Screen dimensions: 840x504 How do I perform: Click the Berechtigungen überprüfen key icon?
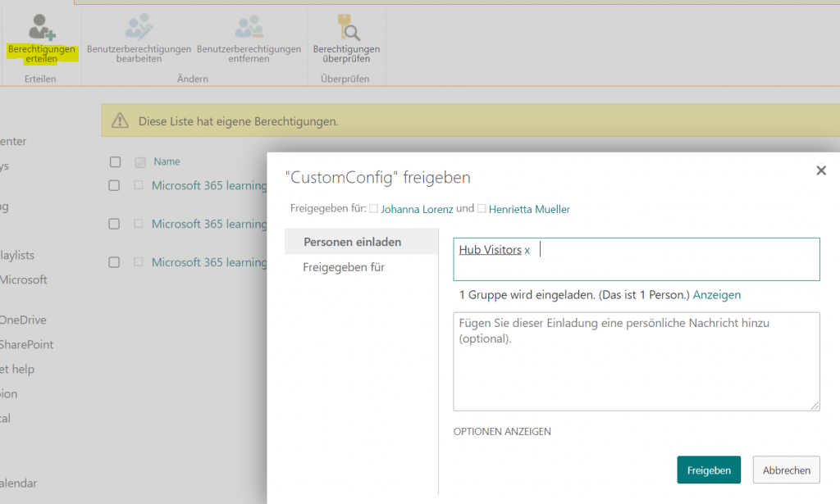348,27
